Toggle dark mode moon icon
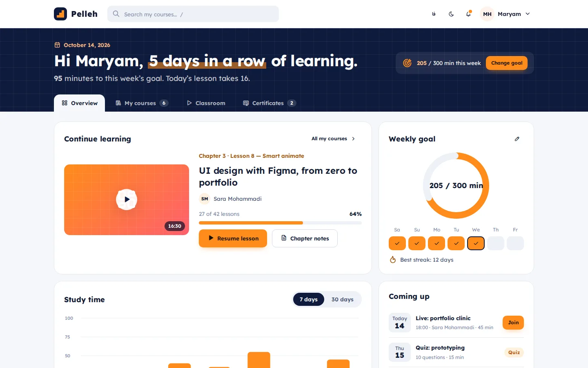Viewport: 588px width, 368px height. (451, 14)
